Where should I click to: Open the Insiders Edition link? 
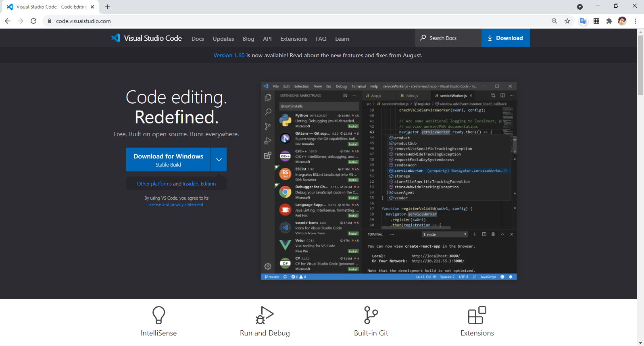[x=199, y=183]
